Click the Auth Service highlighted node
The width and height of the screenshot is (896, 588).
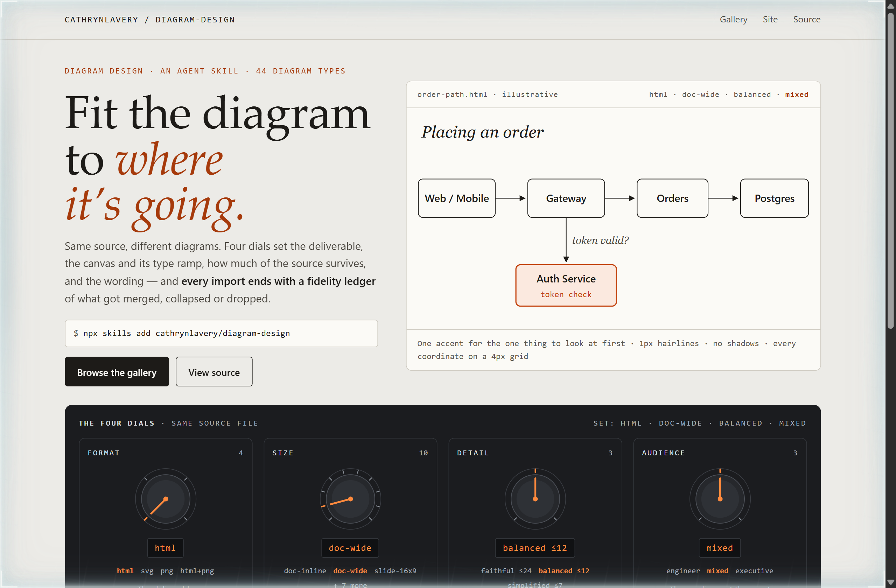[566, 285]
